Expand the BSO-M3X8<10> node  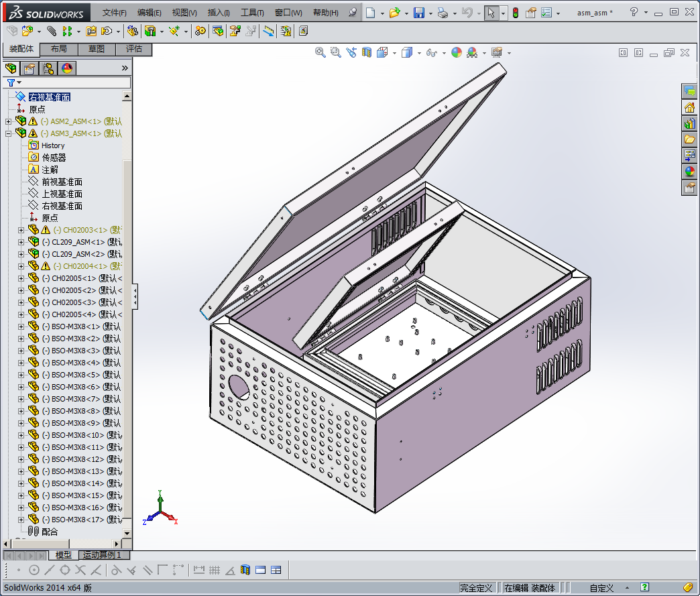(21, 435)
